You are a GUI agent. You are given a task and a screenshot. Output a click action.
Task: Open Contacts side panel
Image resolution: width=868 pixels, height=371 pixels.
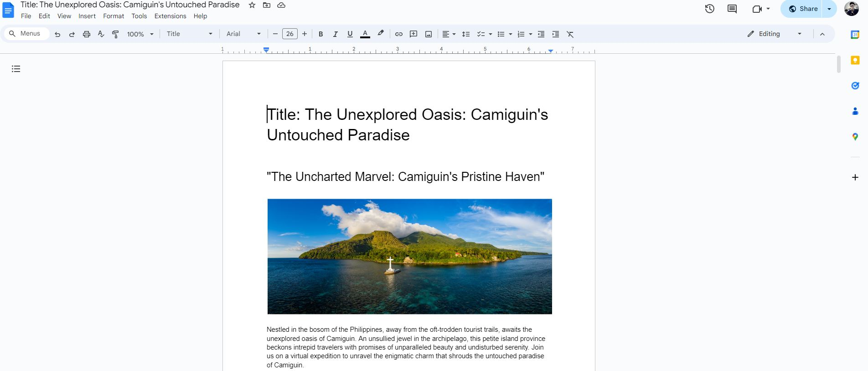point(855,111)
